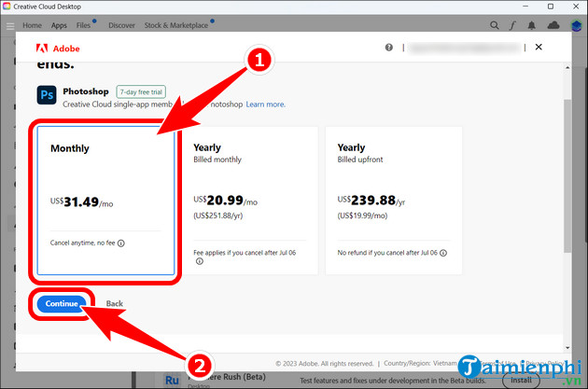This screenshot has height=389, width=588.
Task: Open the notifications bell icon
Action: pyautogui.click(x=531, y=25)
